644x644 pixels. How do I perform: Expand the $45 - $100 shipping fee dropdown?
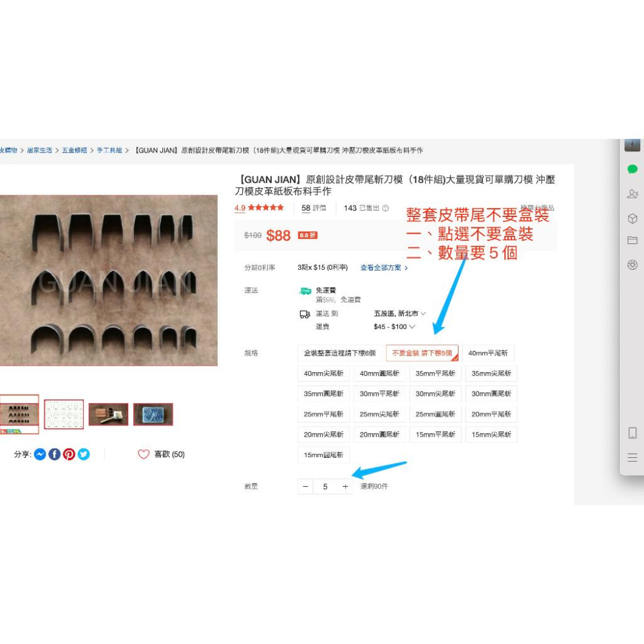(394, 327)
